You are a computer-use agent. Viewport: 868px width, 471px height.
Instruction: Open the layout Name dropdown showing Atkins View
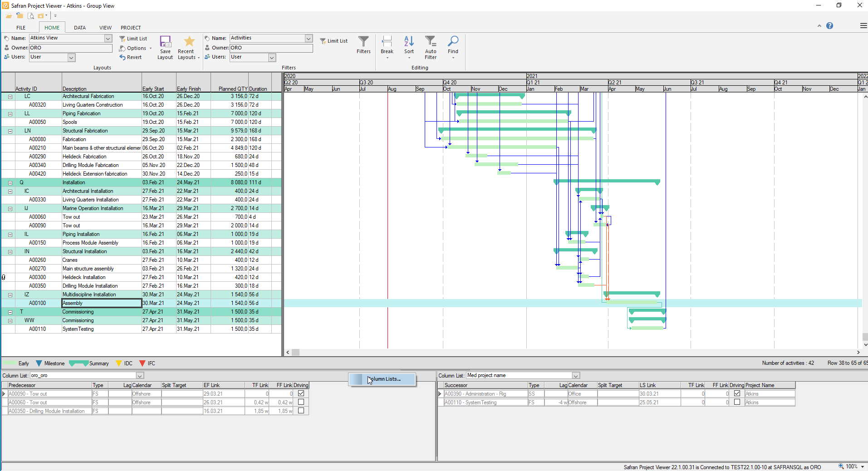(108, 38)
